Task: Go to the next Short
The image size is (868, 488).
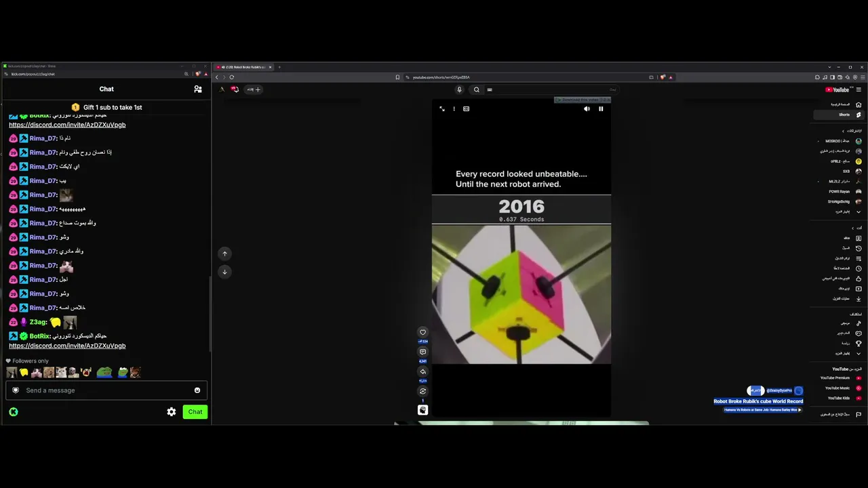Action: pyautogui.click(x=224, y=272)
